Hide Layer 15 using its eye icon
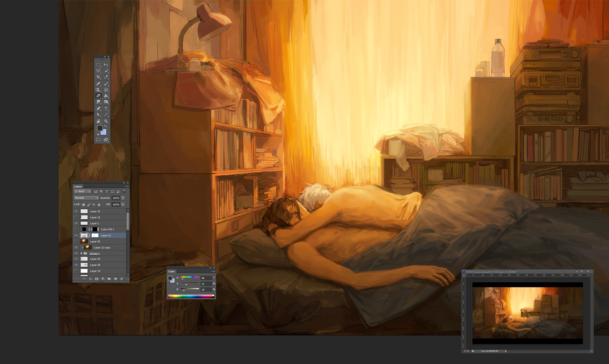This screenshot has width=609, height=364. pyautogui.click(x=76, y=211)
